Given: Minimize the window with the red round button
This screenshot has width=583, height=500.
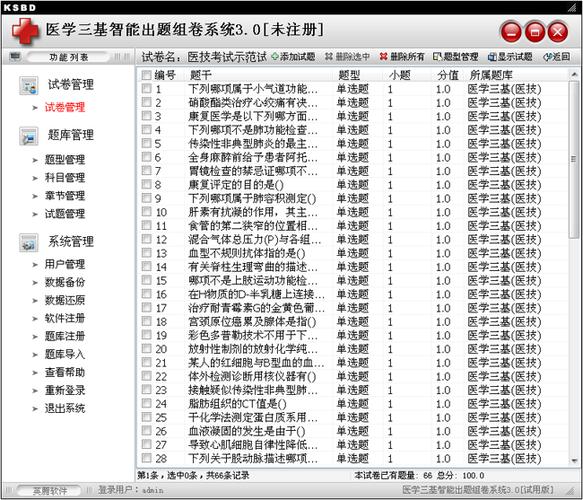Looking at the screenshot, I should (x=512, y=32).
